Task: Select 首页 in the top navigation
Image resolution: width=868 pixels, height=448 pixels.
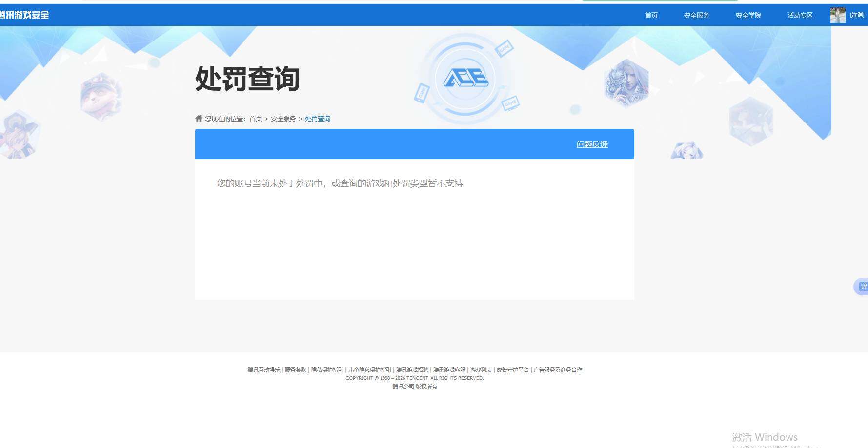Action: click(x=651, y=15)
